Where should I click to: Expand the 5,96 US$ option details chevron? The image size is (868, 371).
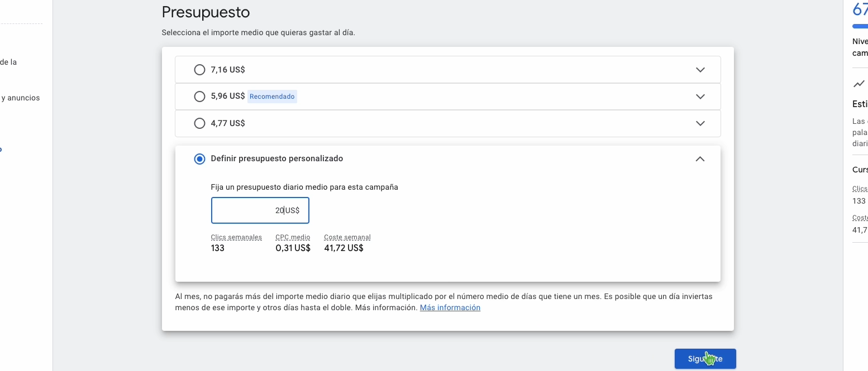(700, 97)
